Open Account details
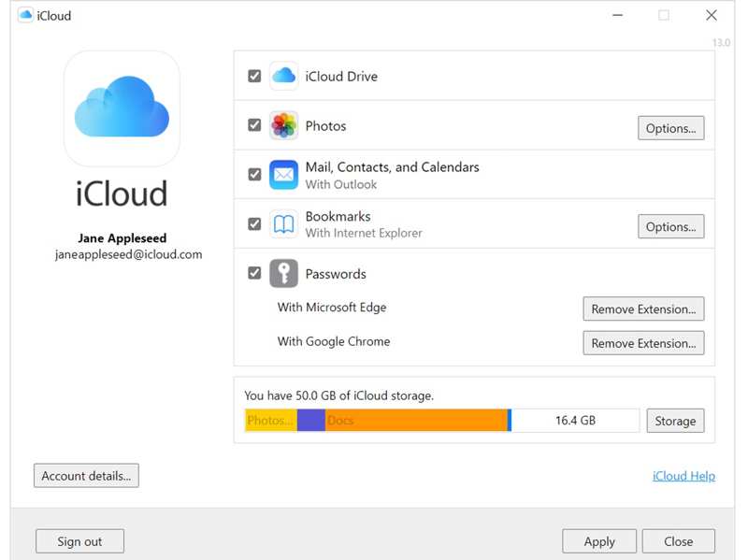Image resolution: width=748 pixels, height=560 pixels. pyautogui.click(x=86, y=476)
